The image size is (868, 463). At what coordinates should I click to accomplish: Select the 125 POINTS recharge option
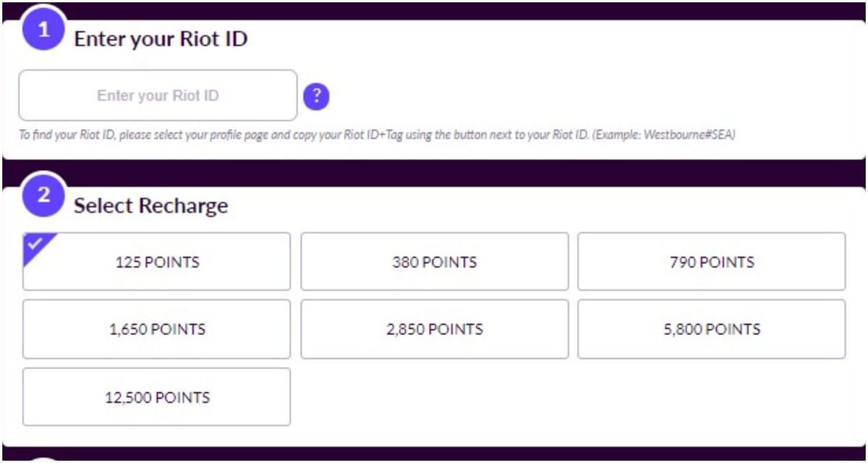coord(156,262)
